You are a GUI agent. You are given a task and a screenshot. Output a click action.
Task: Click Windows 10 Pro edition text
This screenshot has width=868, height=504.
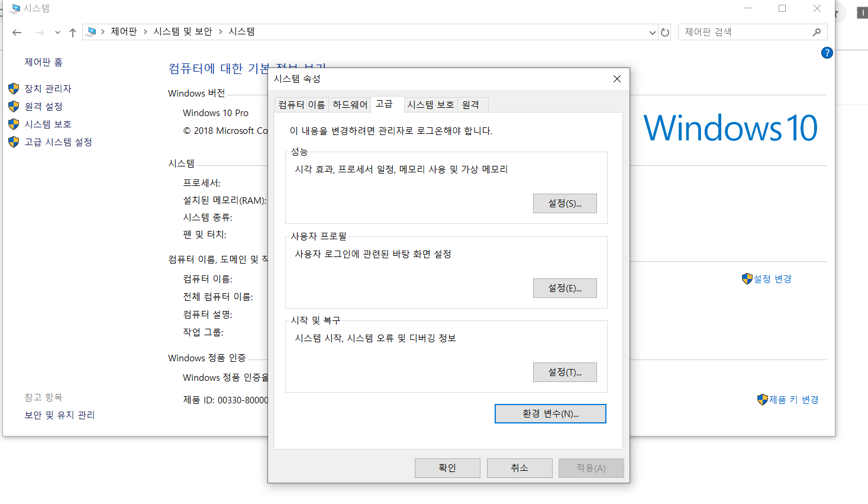pyautogui.click(x=215, y=113)
